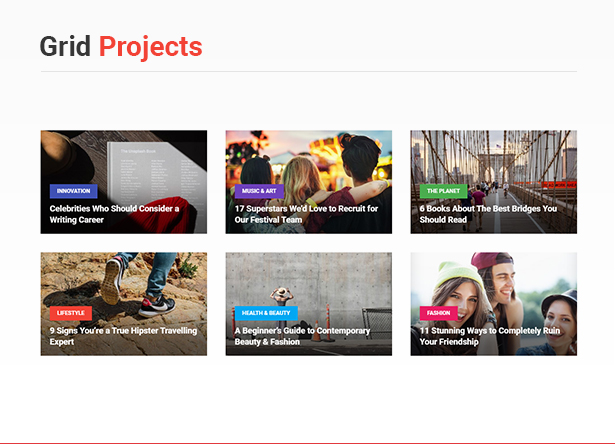Select the MUSIC & ART category tag
Viewport: 615px width, 444px height.
pyautogui.click(x=259, y=191)
